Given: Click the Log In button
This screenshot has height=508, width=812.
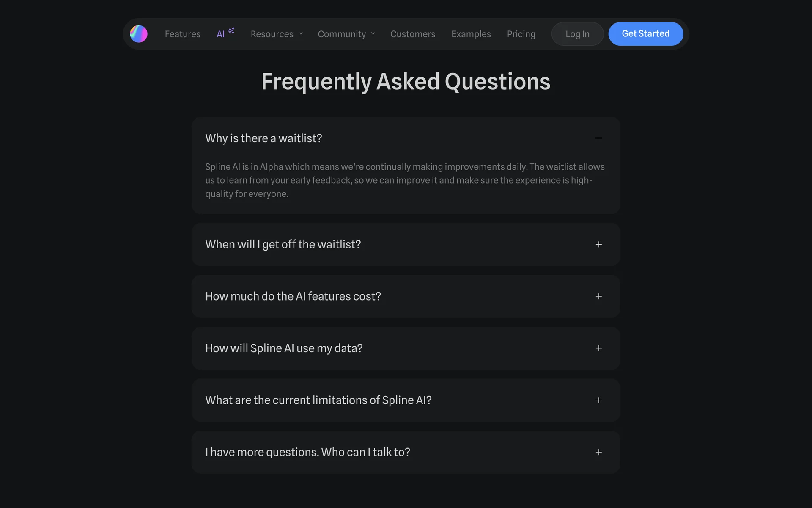Looking at the screenshot, I should coord(577,34).
